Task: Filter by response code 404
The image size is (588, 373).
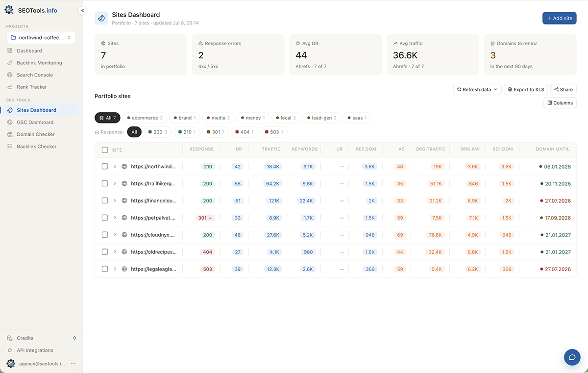Action: tap(245, 132)
